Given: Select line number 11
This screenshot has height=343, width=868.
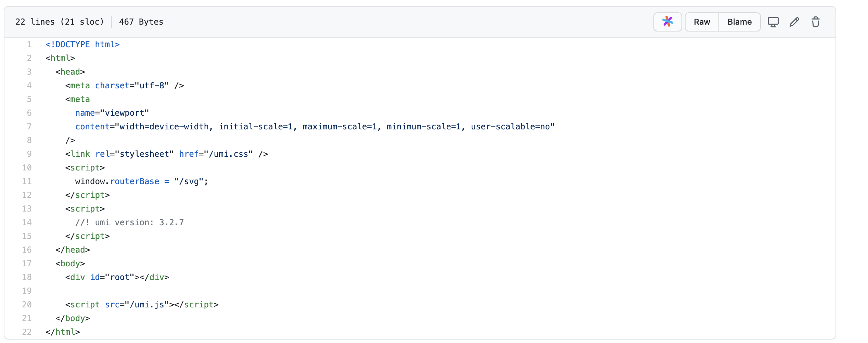Looking at the screenshot, I should point(27,181).
